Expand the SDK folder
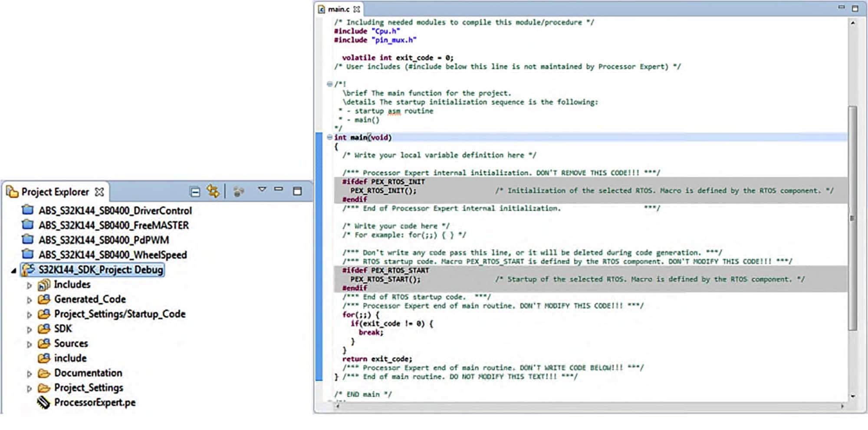This screenshot has height=430, width=868. tap(29, 330)
